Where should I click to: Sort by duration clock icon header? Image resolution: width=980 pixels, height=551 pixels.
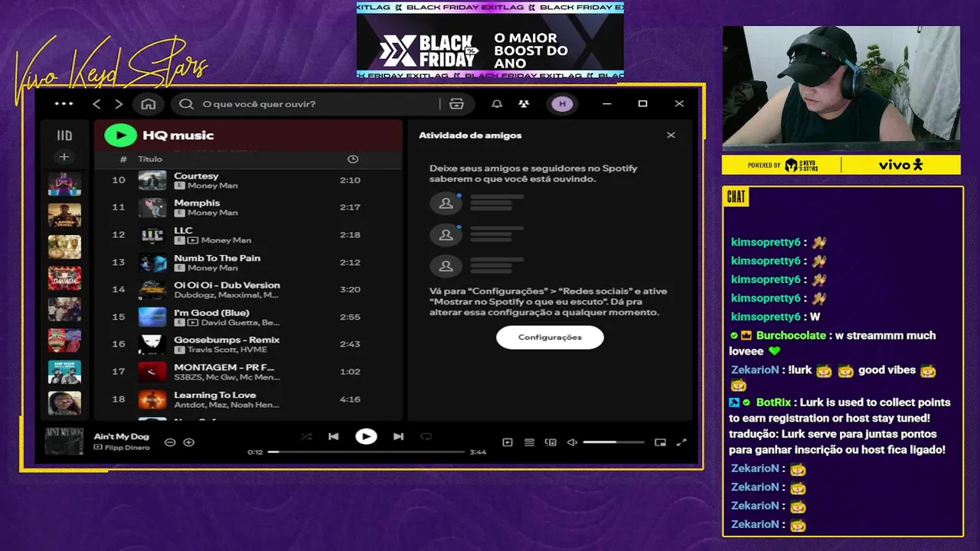353,159
